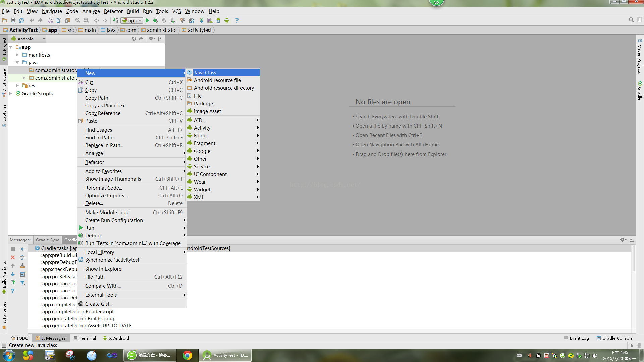Toggle the 1: Project side panel
Viewport: 644px width, 362px height.
[4, 49]
